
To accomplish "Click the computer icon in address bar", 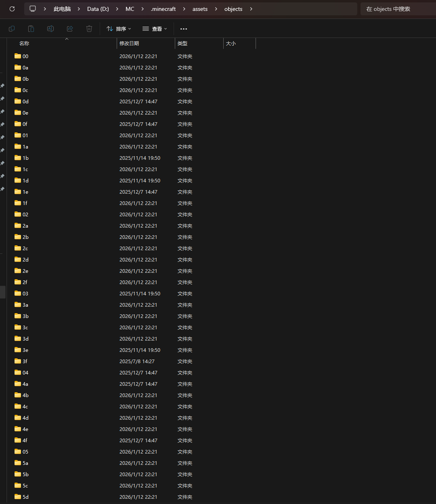I will (x=33, y=9).
